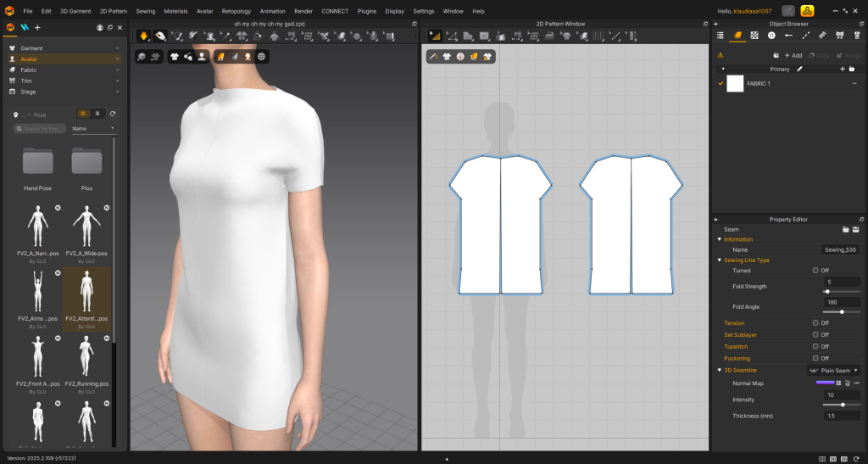Click the save icon in Property Editor
The height and width of the screenshot is (464, 868).
(x=855, y=229)
